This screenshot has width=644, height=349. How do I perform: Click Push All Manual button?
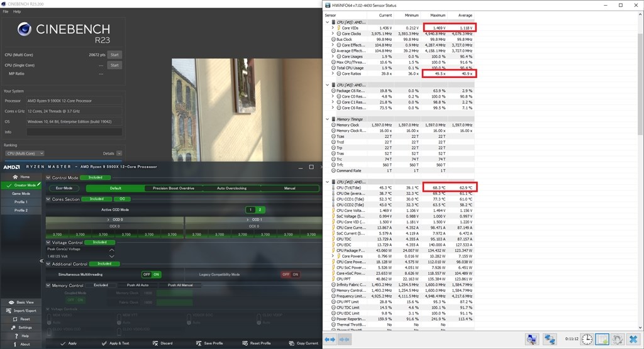point(180,285)
